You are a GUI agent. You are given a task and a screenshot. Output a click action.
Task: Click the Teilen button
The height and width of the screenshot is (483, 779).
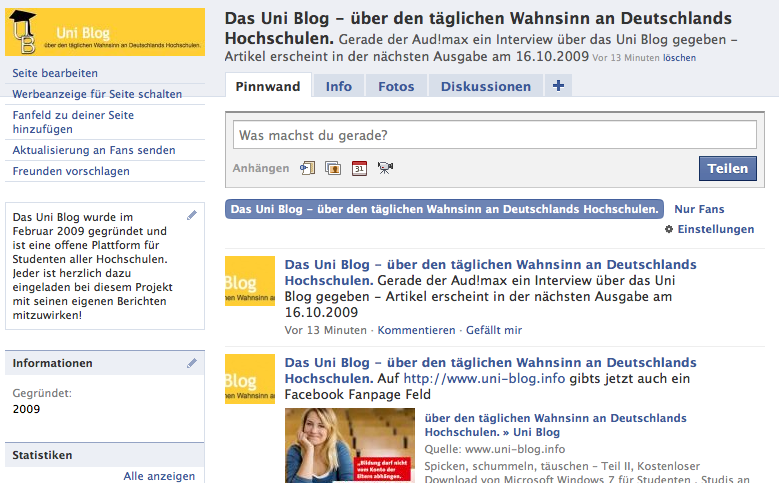[x=728, y=168]
